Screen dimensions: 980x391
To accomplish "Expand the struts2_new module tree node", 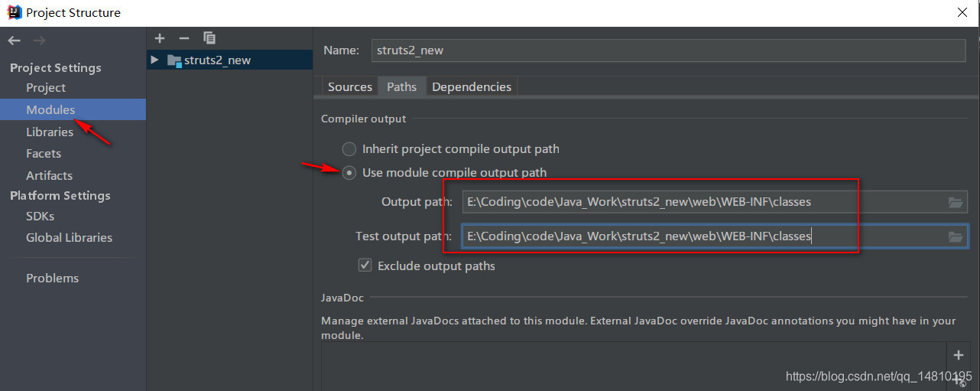I will coord(155,60).
